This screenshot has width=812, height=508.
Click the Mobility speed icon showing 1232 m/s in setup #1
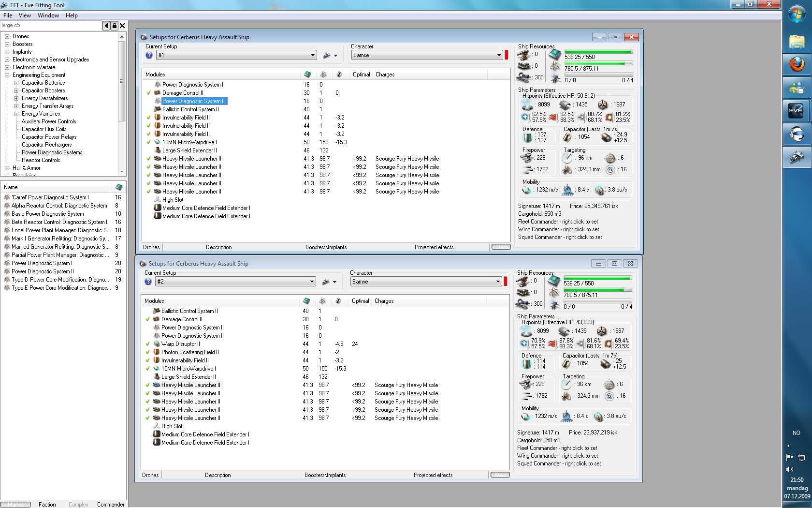(527, 190)
